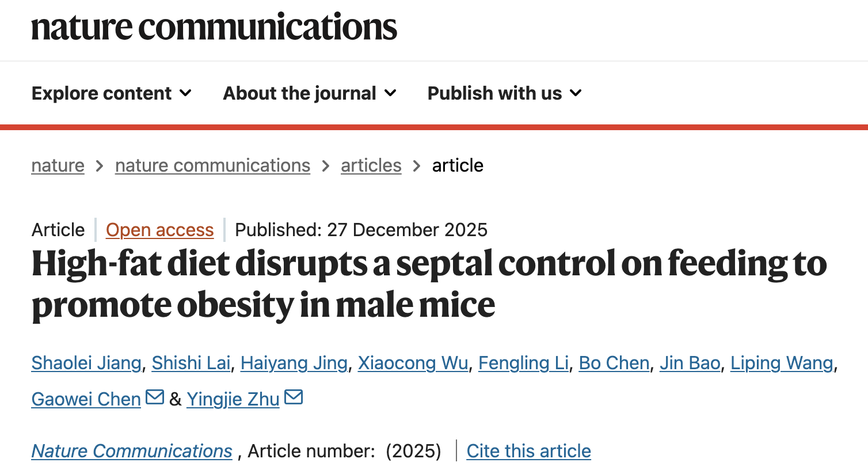The width and height of the screenshot is (868, 470).
Task: Open Bo Chen's author link
Action: (x=613, y=363)
